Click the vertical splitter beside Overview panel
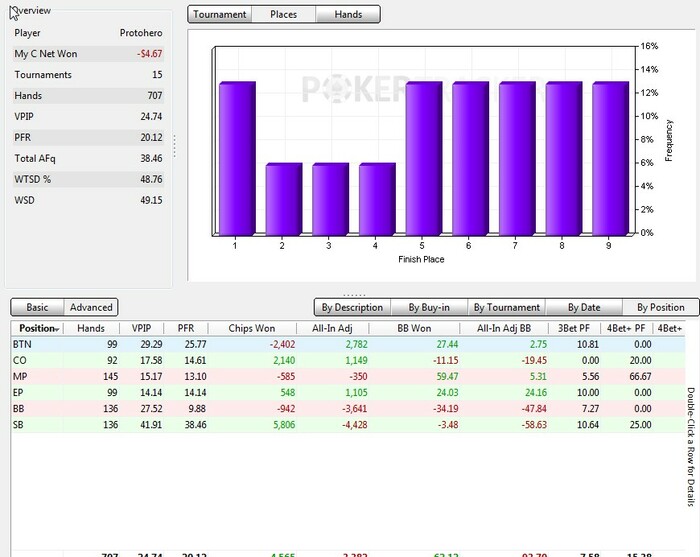The height and width of the screenshot is (557, 700). (175, 146)
